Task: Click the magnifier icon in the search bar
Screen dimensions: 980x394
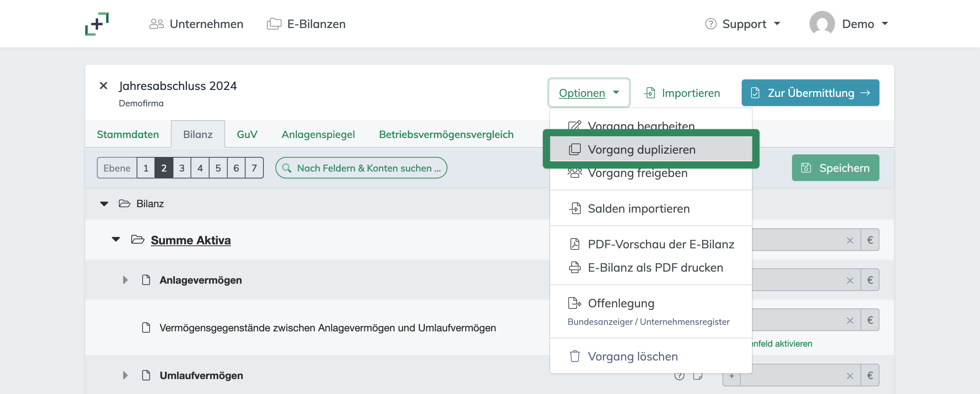Action: [x=286, y=168]
